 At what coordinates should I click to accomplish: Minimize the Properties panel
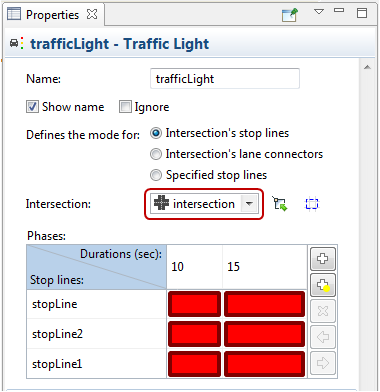339,11
